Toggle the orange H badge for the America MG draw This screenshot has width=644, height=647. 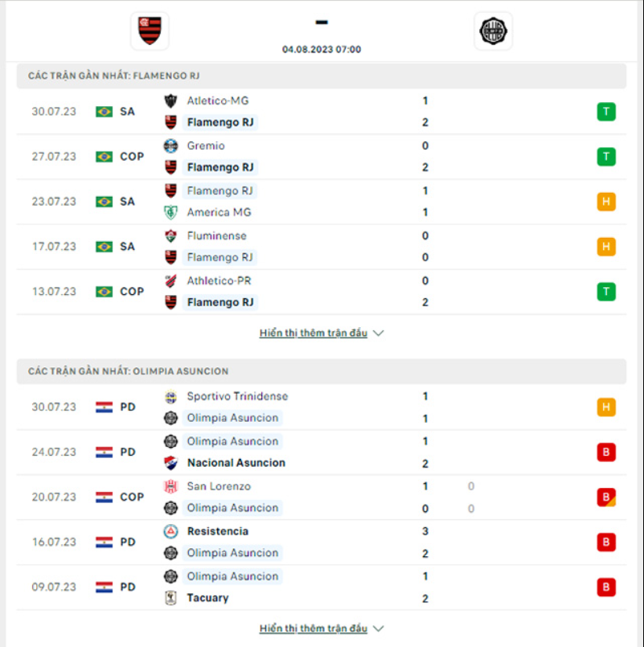[605, 202]
